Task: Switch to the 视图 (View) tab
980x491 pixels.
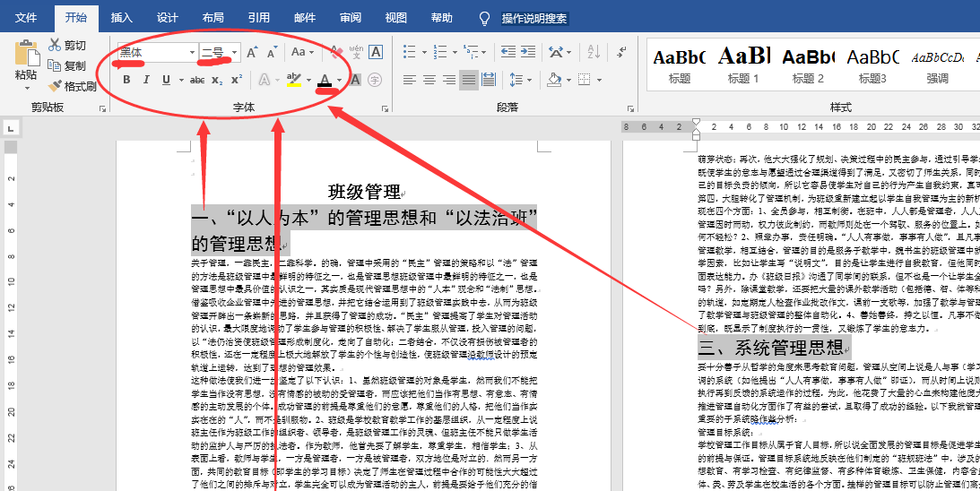Action: [x=395, y=18]
